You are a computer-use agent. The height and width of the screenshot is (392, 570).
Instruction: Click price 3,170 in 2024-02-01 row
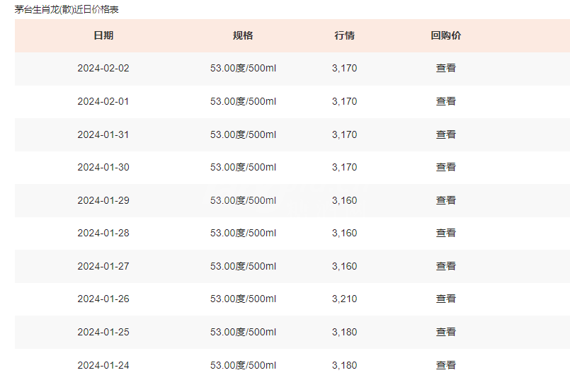coord(344,101)
